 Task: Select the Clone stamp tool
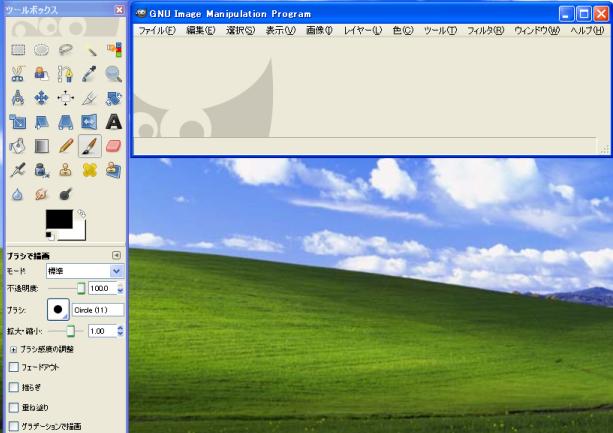66,170
